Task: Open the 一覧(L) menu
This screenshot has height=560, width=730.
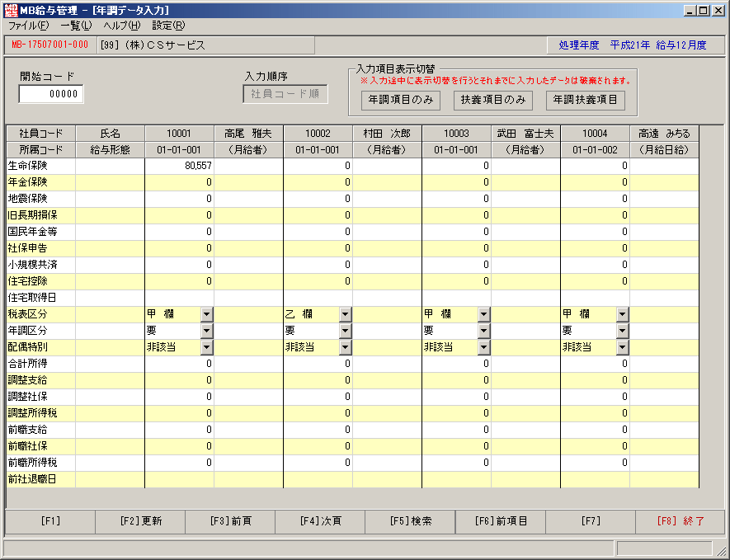Action: coord(77,26)
